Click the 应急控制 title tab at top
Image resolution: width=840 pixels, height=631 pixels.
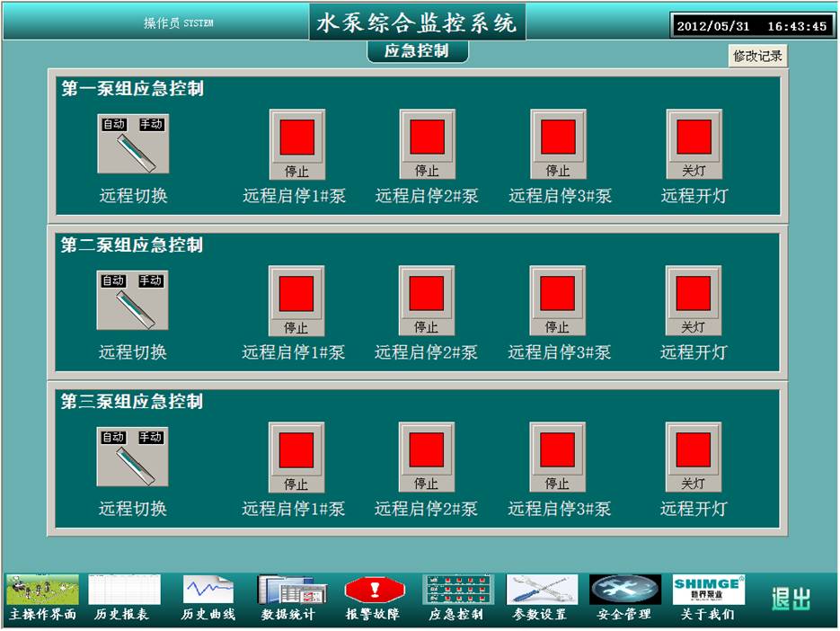418,51
